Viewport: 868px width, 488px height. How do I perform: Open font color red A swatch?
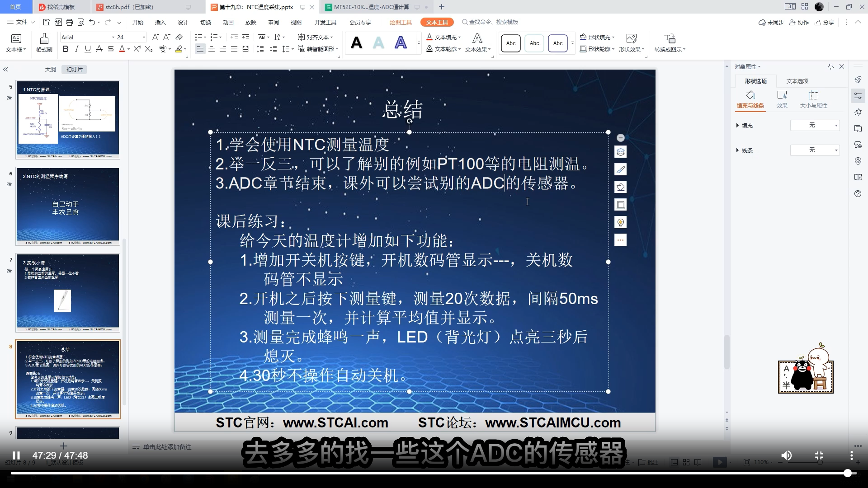(x=122, y=49)
